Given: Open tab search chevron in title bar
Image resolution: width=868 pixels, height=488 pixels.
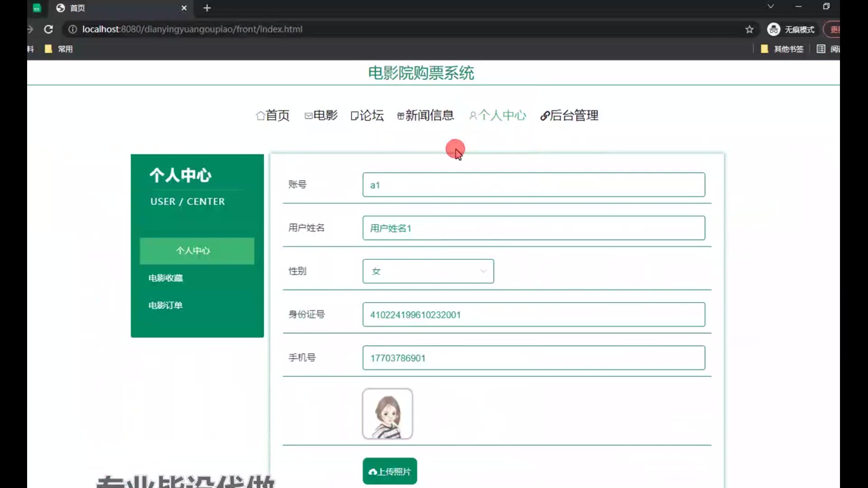Looking at the screenshot, I should click(x=770, y=6).
